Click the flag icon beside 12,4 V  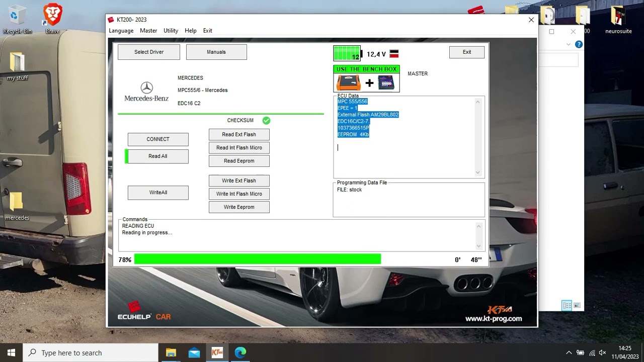click(394, 54)
